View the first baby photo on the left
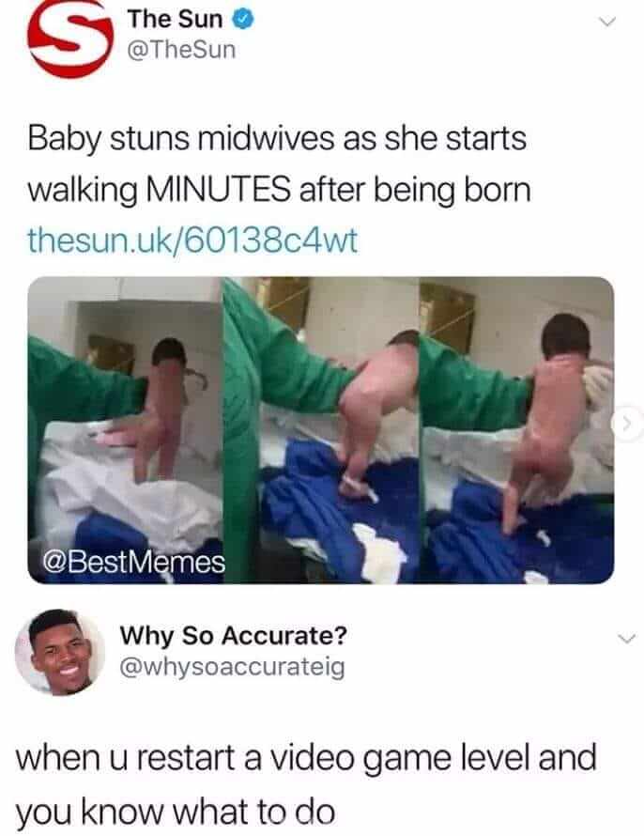The height and width of the screenshot is (836, 644). (125, 429)
